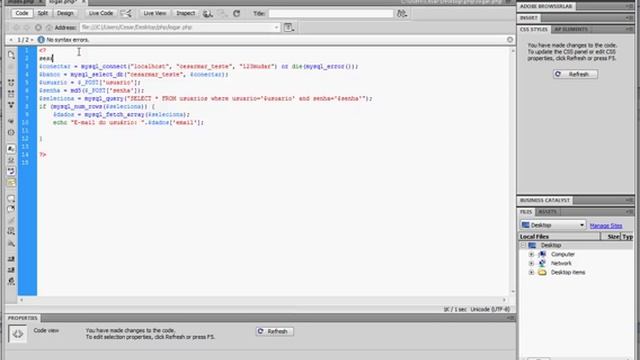Expand the Computer tree node
The image size is (640, 360).
(531, 254)
